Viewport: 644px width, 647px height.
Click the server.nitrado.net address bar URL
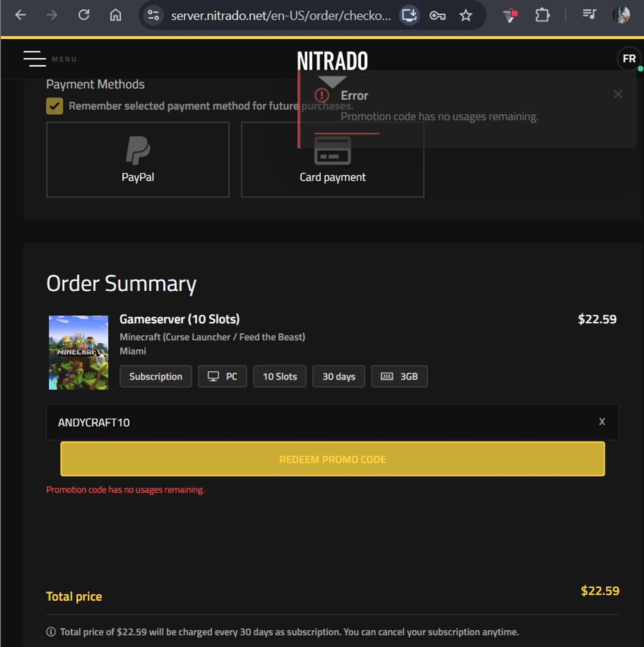pos(281,16)
